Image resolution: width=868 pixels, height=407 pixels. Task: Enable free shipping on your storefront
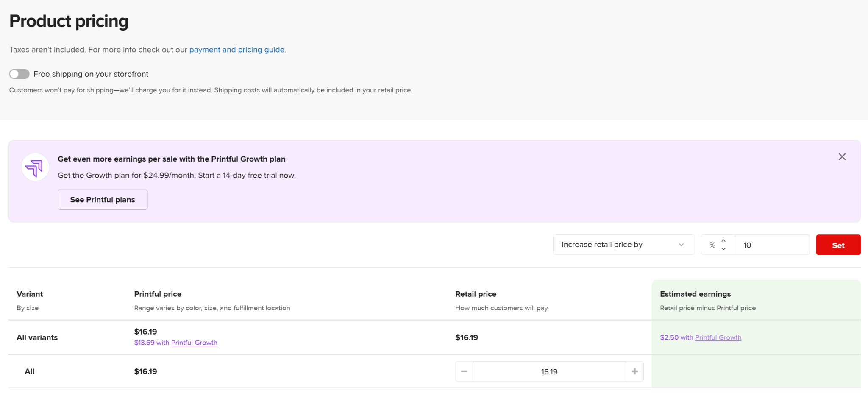19,74
